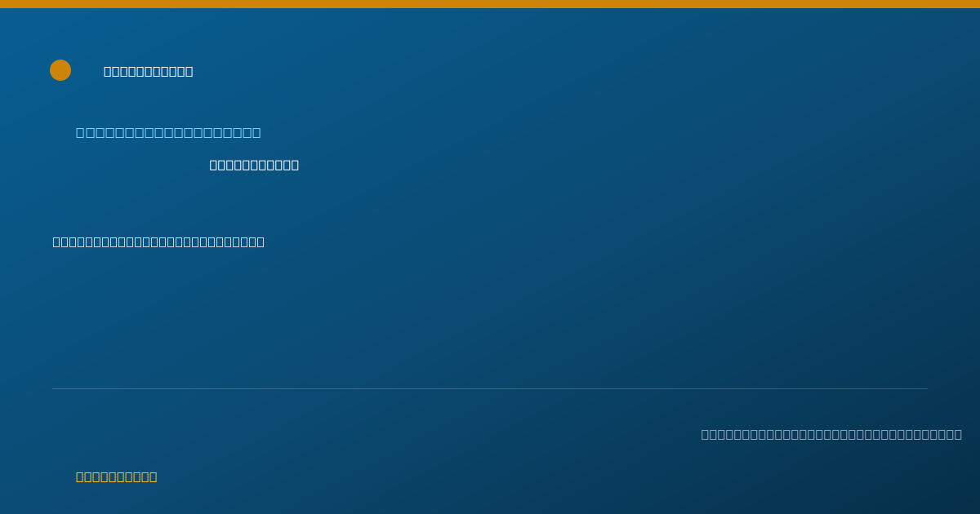
Task: Open the yellow link text in the footer
Action: point(116,477)
